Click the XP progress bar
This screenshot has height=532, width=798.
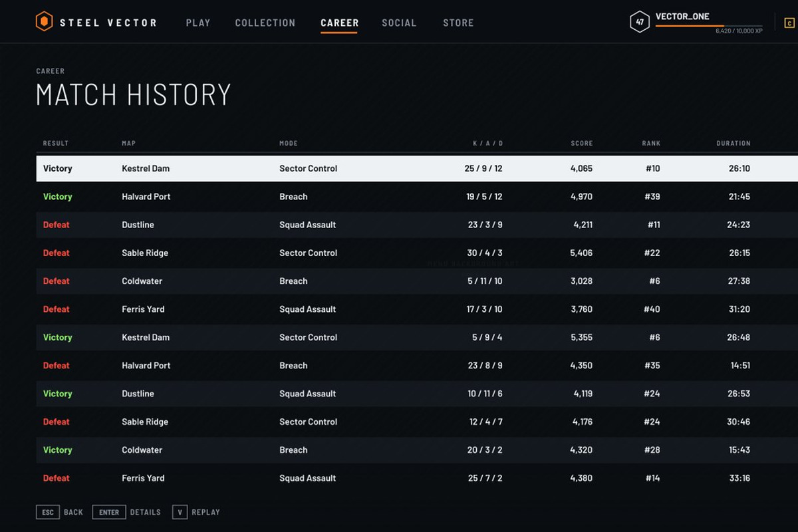click(709, 26)
